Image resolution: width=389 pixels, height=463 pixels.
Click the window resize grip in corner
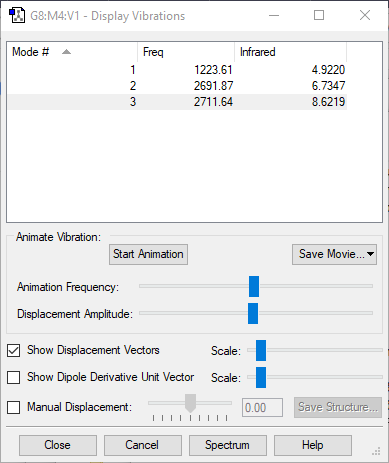[376, 452]
